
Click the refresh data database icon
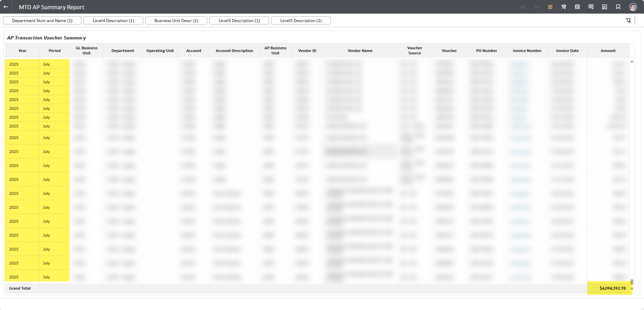coord(577,7)
